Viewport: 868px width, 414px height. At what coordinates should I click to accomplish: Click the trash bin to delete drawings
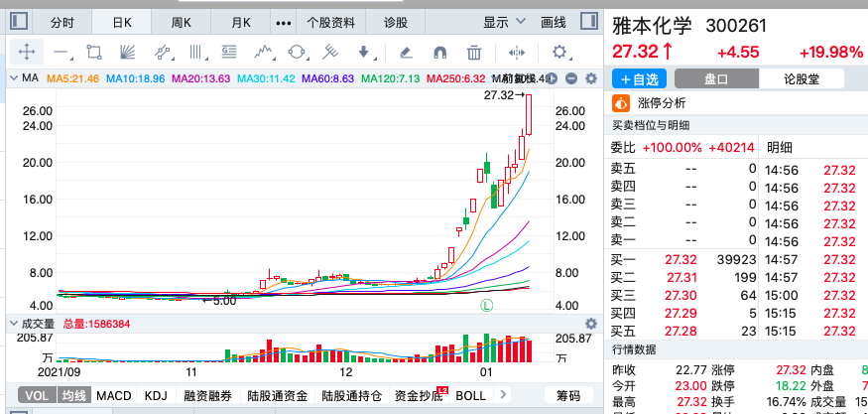(x=473, y=53)
